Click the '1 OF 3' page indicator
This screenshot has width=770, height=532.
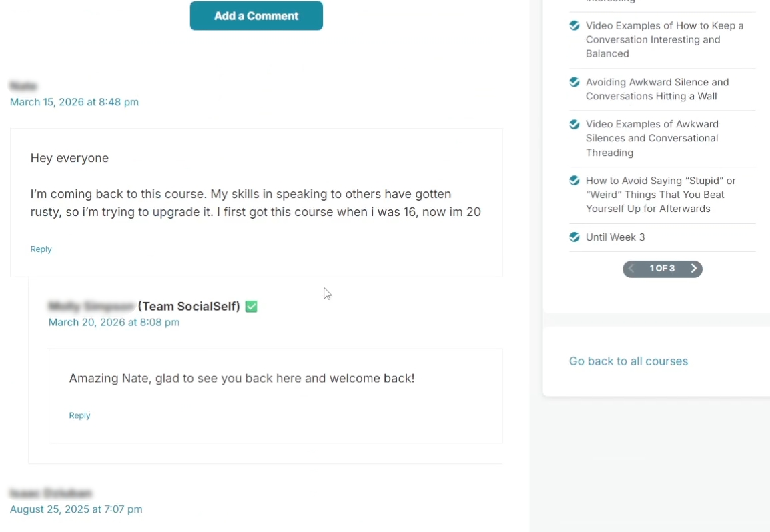[662, 269]
